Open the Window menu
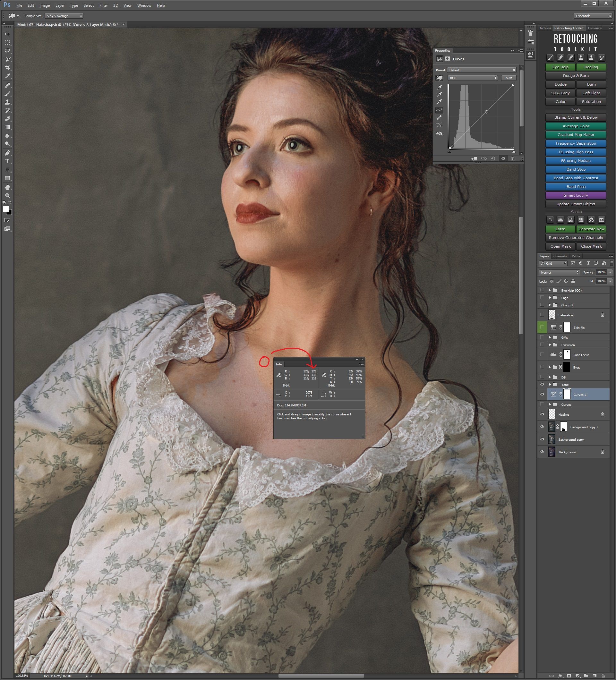Image resolution: width=616 pixels, height=680 pixels. (144, 5)
